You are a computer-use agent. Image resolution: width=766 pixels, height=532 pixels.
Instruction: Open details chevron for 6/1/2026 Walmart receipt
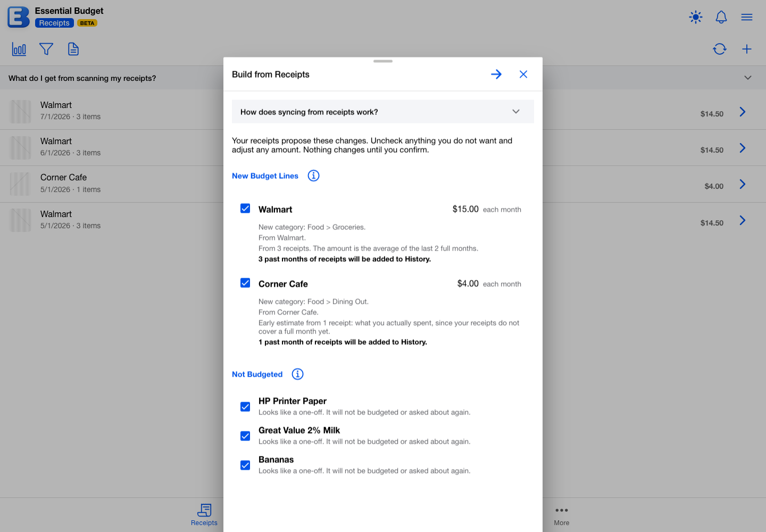pyautogui.click(x=743, y=148)
